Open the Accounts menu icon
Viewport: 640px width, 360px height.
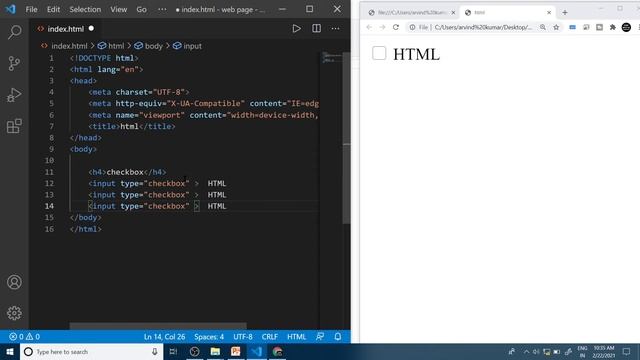tap(14, 282)
